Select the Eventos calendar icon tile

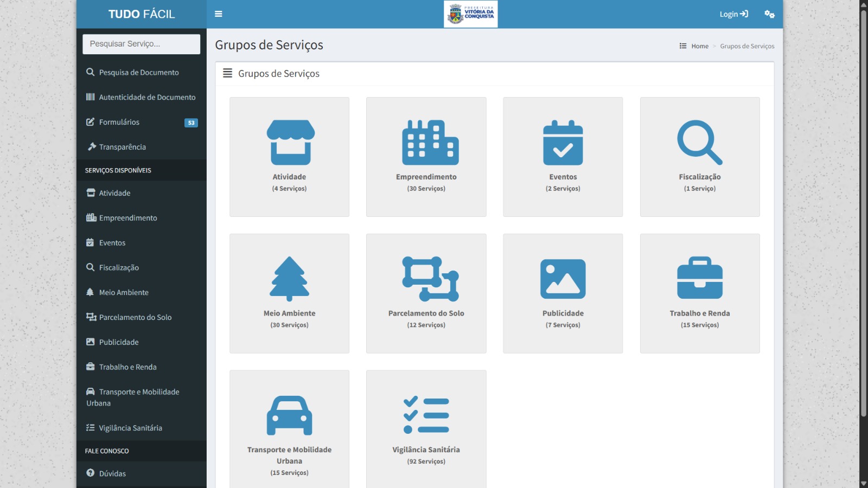pos(563,143)
